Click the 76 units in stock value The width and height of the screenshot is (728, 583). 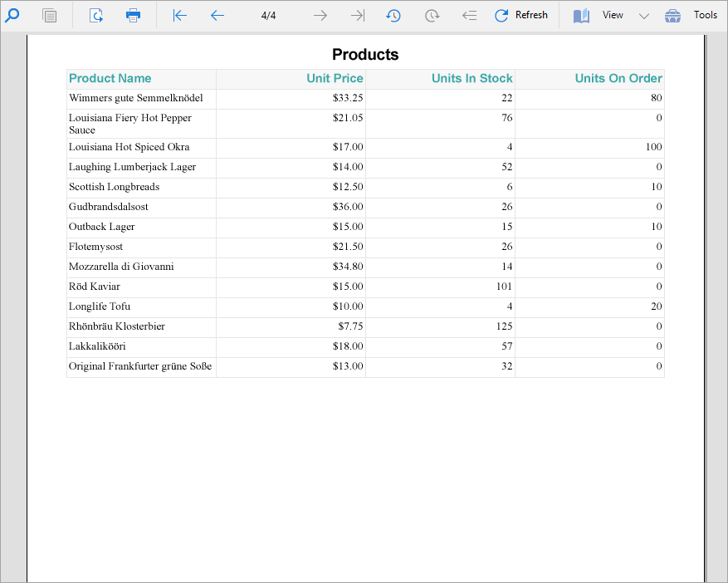point(507,118)
